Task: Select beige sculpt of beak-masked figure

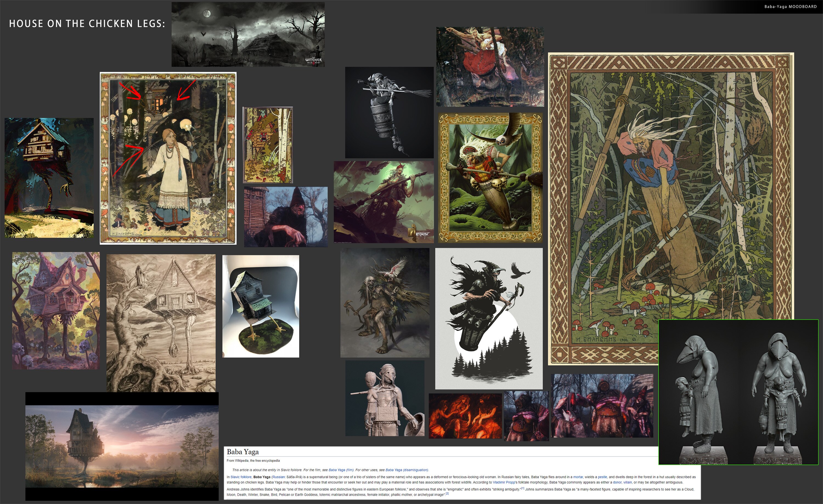Action: point(385,398)
